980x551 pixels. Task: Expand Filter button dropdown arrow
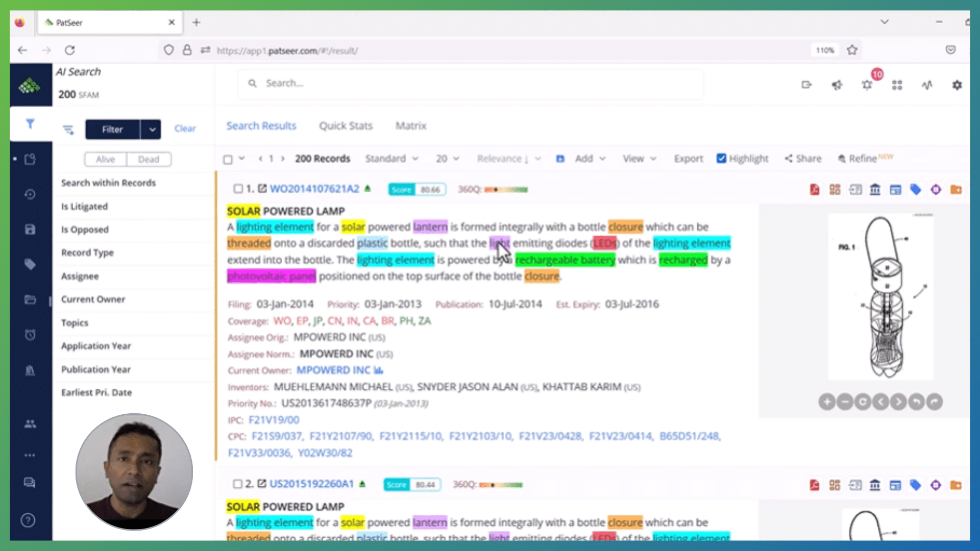click(x=152, y=130)
